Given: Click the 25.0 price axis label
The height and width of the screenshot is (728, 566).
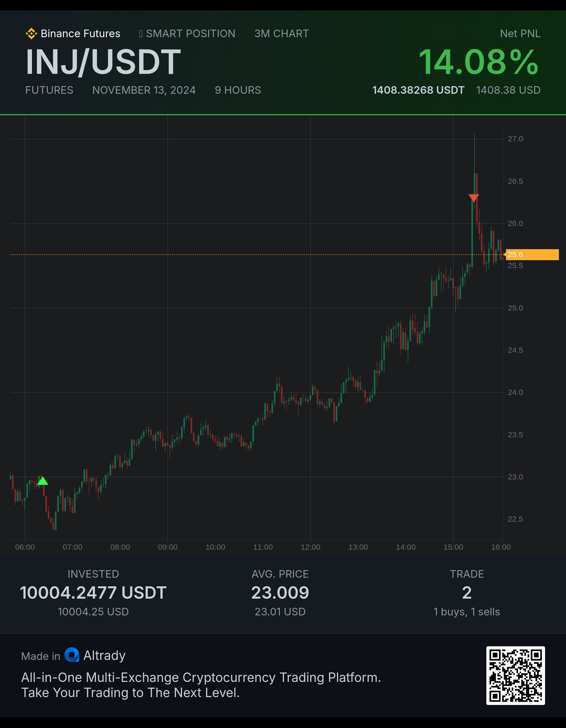Looking at the screenshot, I should (515, 308).
